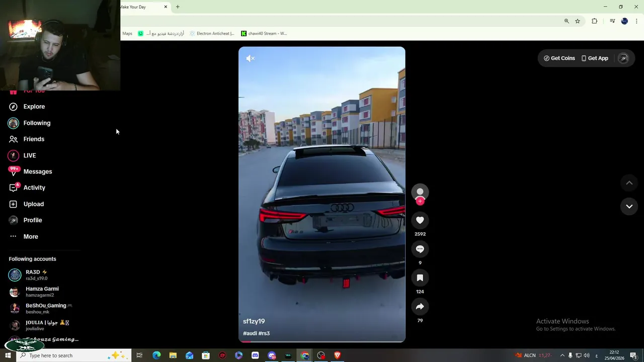Click the Following accounts heading
The height and width of the screenshot is (362, 644).
[x=32, y=259]
